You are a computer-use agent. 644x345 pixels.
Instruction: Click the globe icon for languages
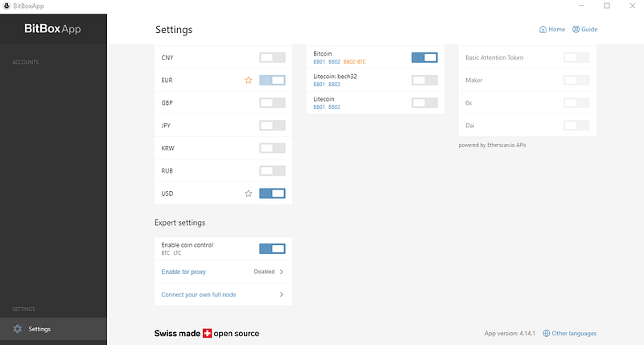[x=547, y=333]
